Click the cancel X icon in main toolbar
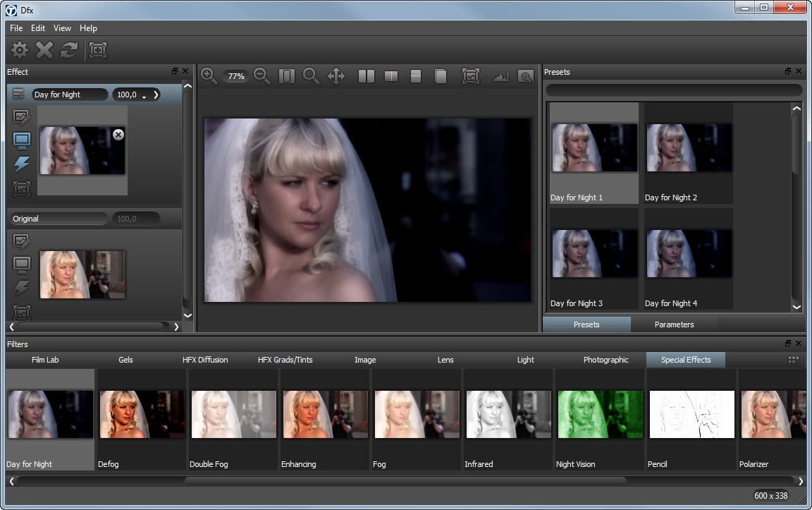This screenshot has height=510, width=812. tap(44, 50)
